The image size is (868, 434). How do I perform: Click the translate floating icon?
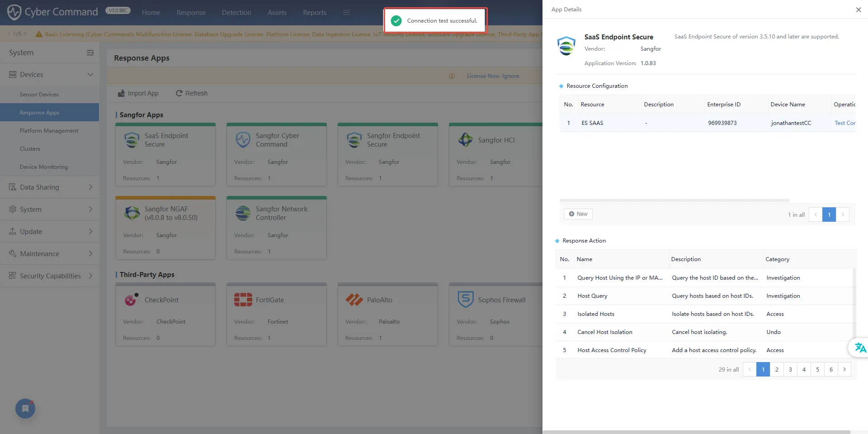pyautogui.click(x=859, y=348)
